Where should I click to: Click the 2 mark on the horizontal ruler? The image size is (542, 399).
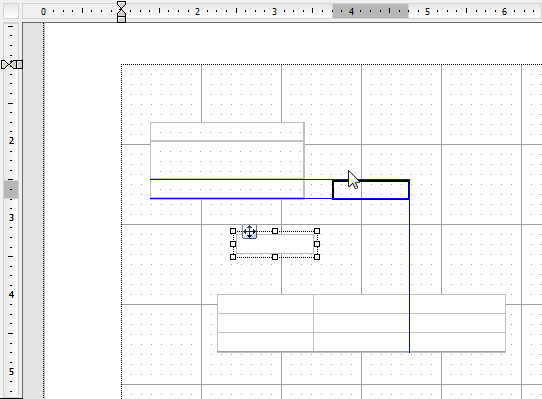(197, 12)
